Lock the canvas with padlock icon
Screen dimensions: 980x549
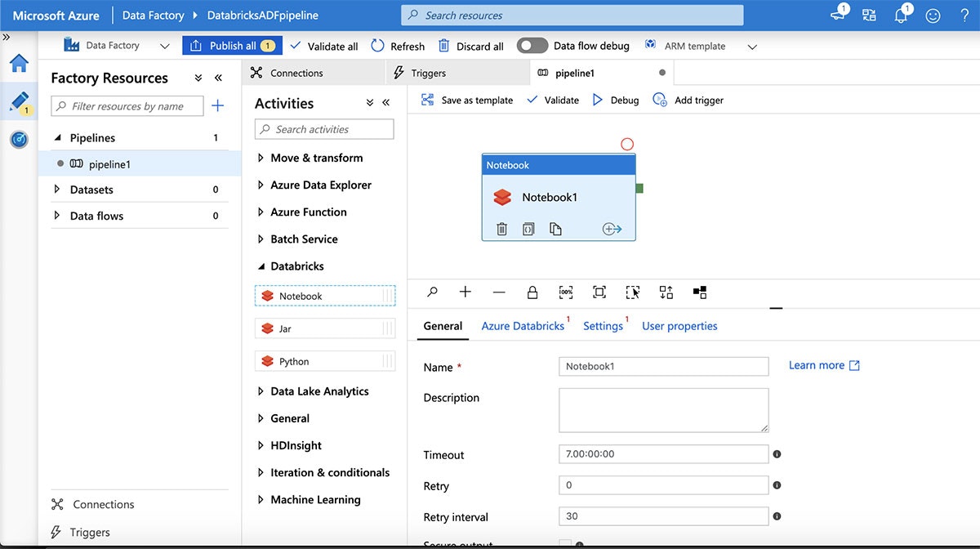[x=532, y=292]
